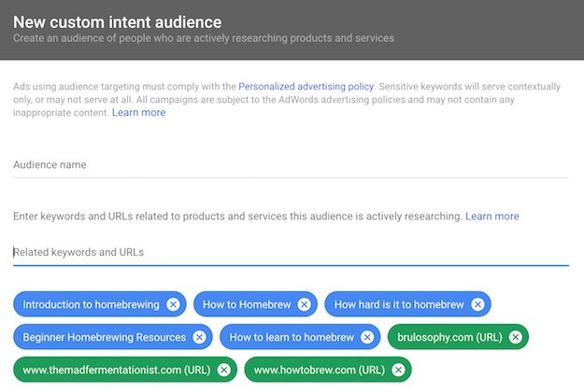Remove the 'How to Homebrew' chip
Screen dimensions: 584x392
pos(304,304)
